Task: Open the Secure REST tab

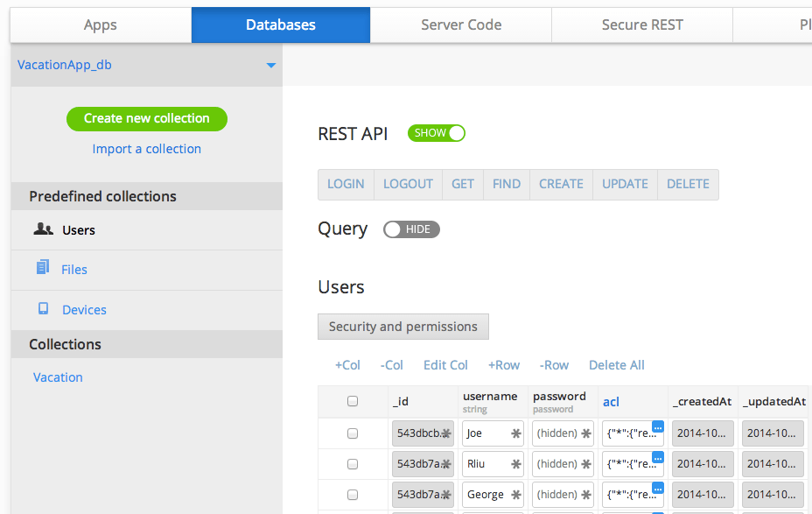Action: pos(641,25)
